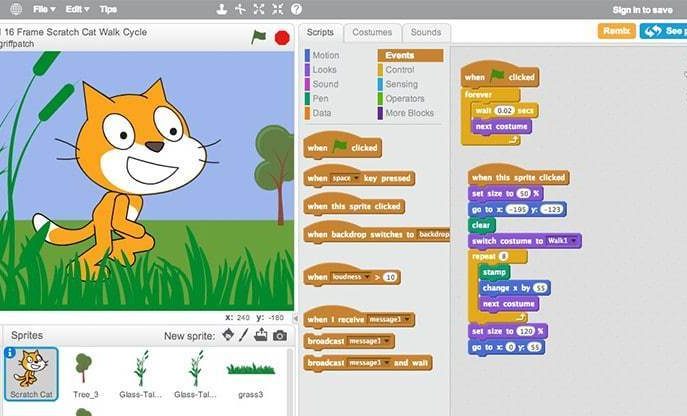Select second Glass-Tal sprite thumbnail
The height and width of the screenshot is (416, 687).
pyautogui.click(x=195, y=375)
